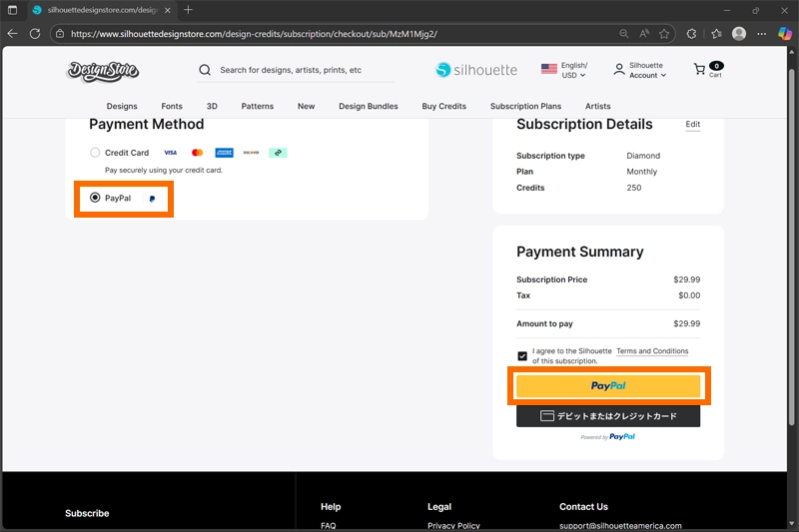799x532 pixels.
Task: Open the Copilot sidebar icon
Action: (785, 33)
